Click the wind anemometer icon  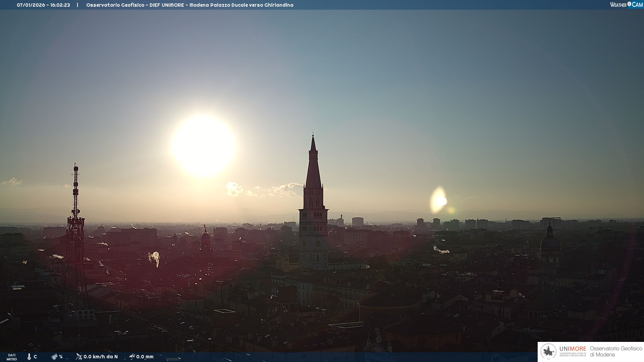coord(79,356)
